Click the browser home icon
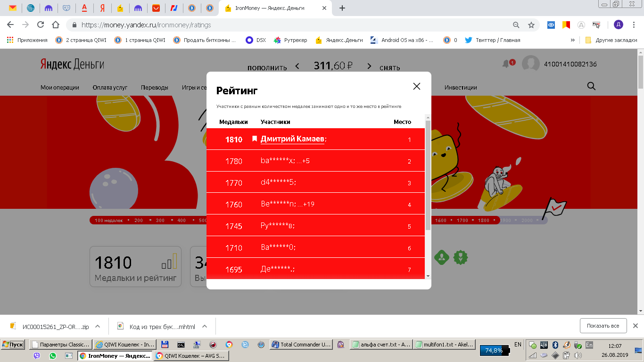 pos(56,25)
